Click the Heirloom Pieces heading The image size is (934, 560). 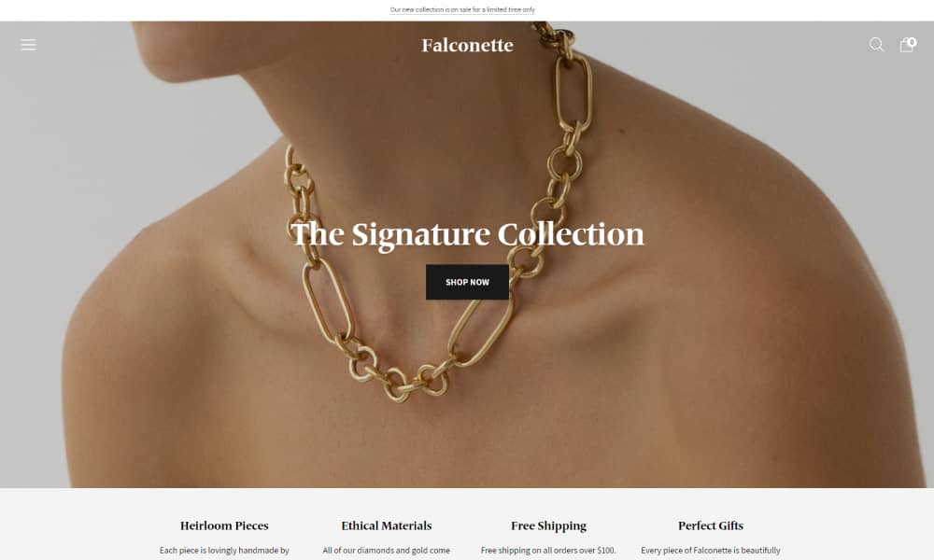point(224,525)
